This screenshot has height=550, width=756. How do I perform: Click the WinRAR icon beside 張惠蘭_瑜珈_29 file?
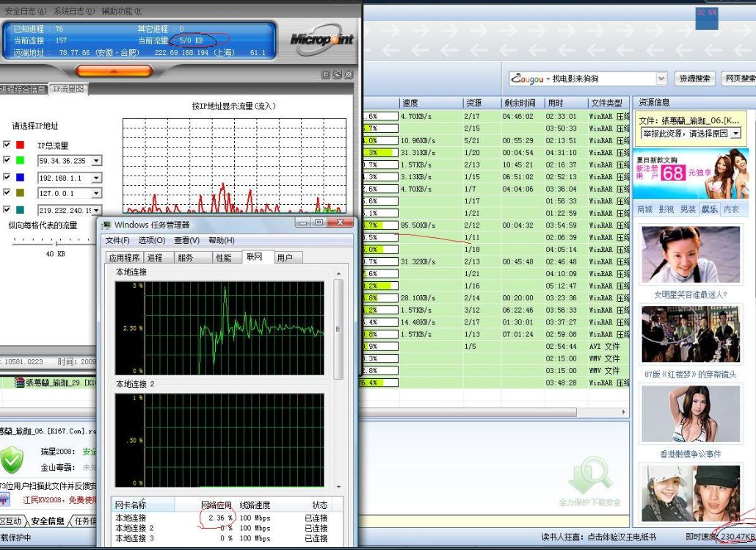click(x=19, y=383)
